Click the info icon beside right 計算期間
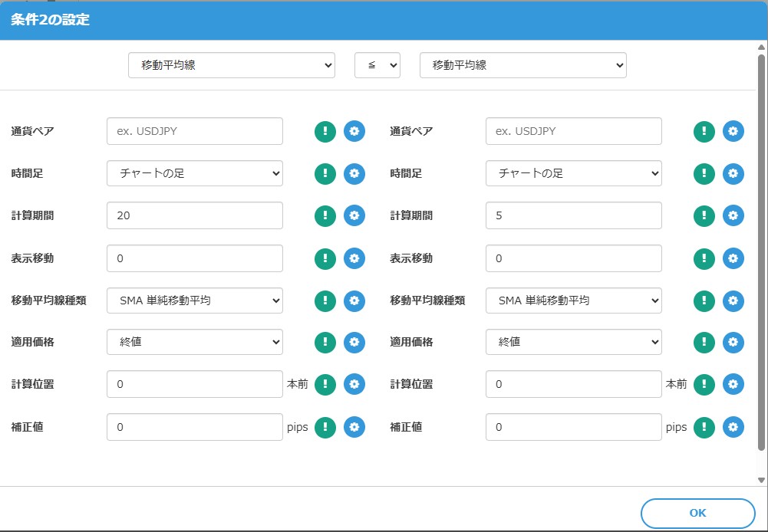Image resolution: width=768 pixels, height=532 pixels. (x=704, y=215)
